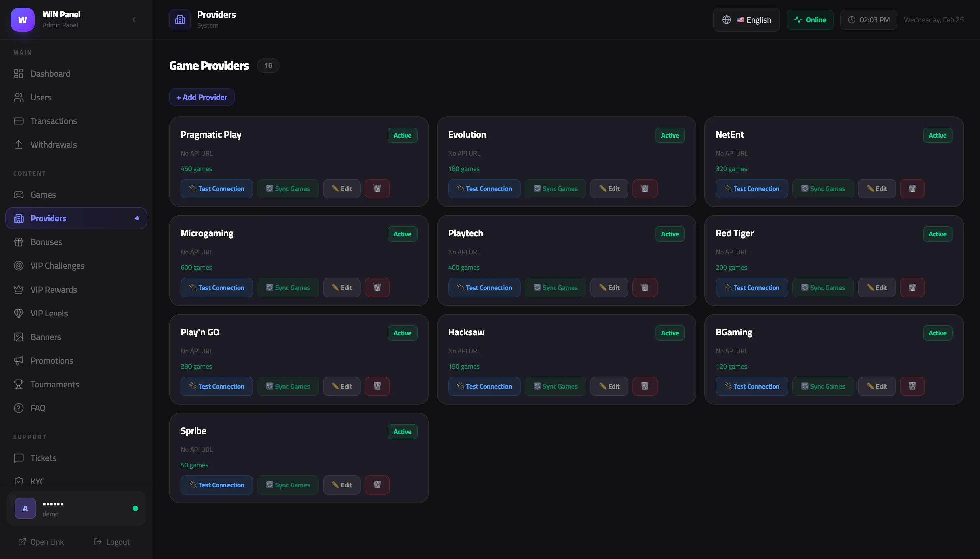Collapse the sidebar with the chevron arrow
The width and height of the screenshot is (980, 559).
click(134, 20)
